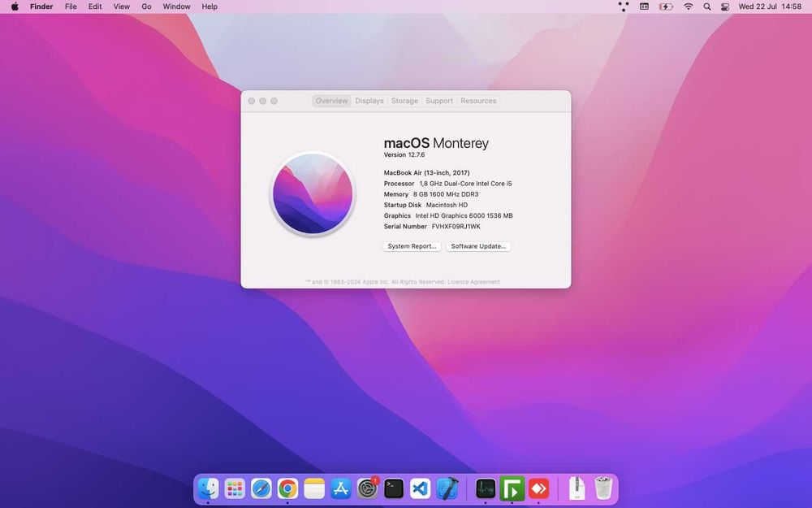
Task: Click the serial number FVHXF09RJ1WK
Action: click(x=456, y=227)
